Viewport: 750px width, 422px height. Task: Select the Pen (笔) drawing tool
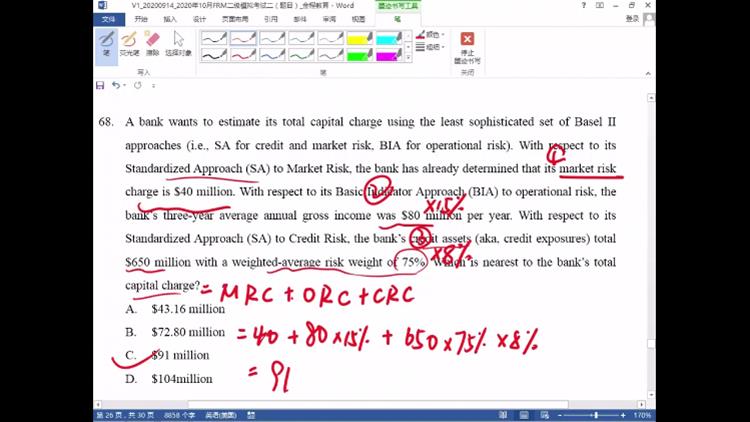pos(106,42)
